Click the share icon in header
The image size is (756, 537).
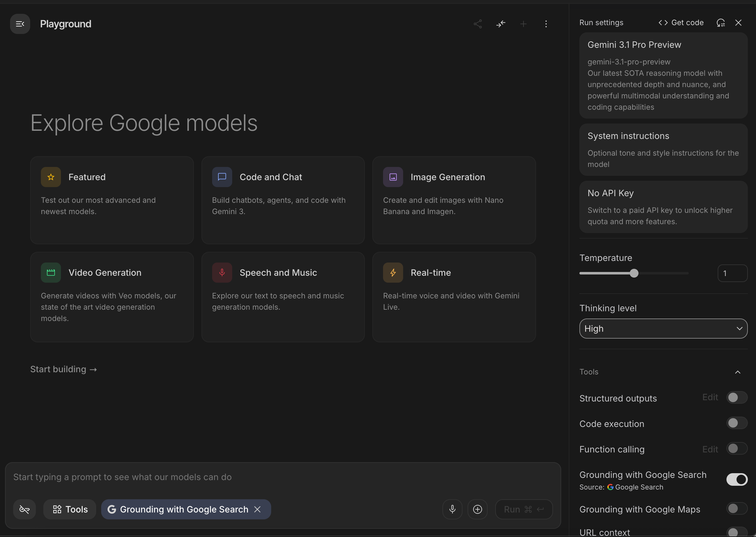(478, 24)
